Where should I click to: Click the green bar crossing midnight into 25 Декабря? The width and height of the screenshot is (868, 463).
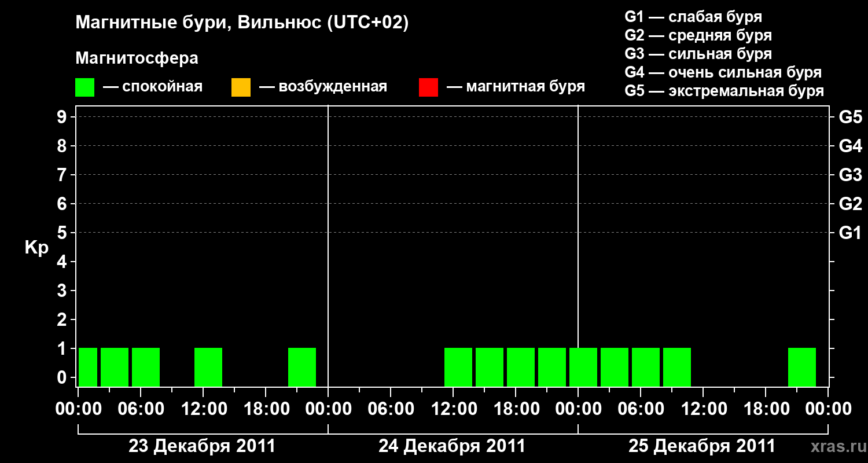583,367
